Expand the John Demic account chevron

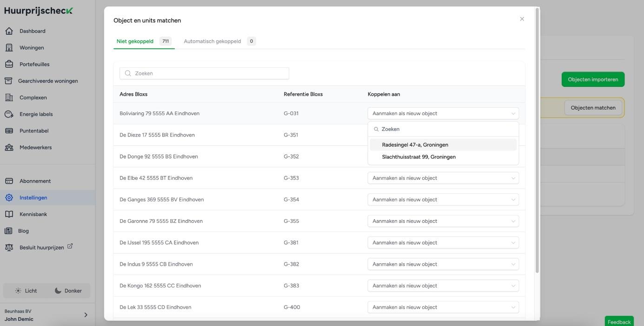(x=86, y=315)
